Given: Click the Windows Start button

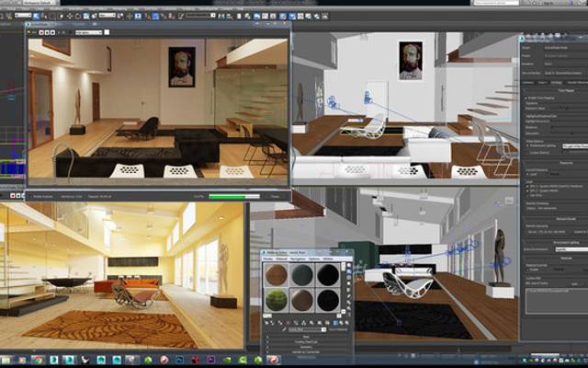Looking at the screenshot, I should coord(6,360).
